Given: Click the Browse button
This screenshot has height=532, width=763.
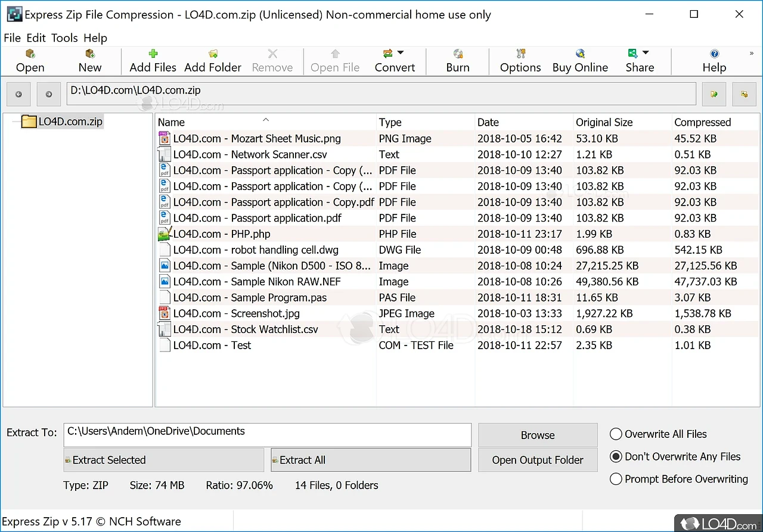Looking at the screenshot, I should click(x=538, y=435).
